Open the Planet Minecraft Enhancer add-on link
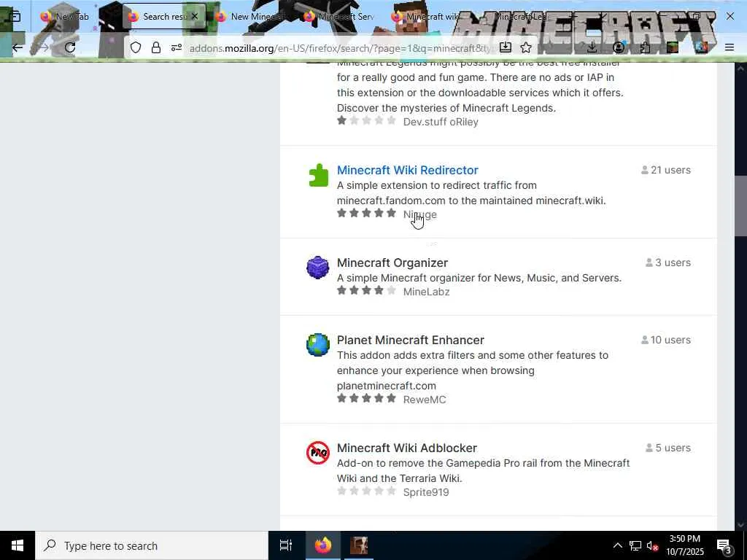747x560 pixels. (x=410, y=340)
